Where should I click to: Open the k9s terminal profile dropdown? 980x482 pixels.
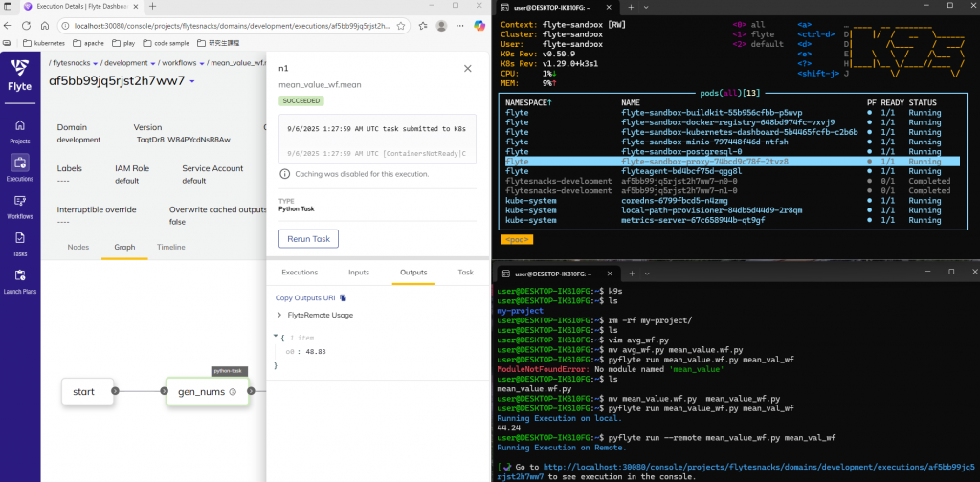[x=646, y=7]
